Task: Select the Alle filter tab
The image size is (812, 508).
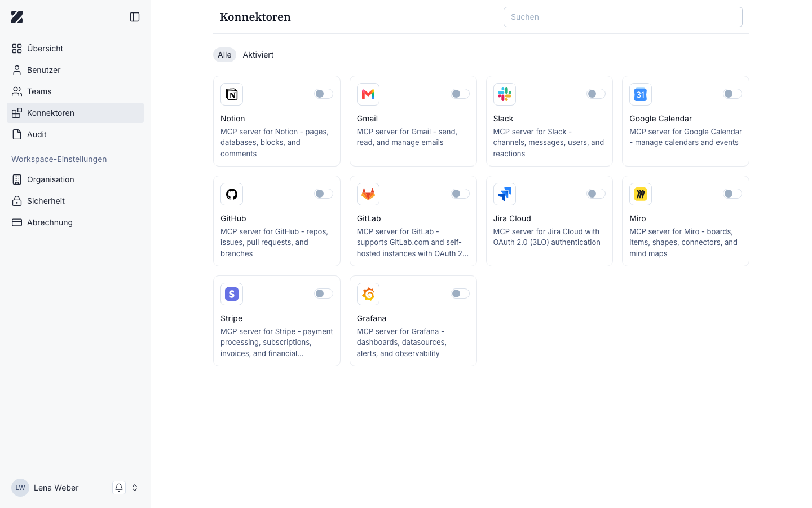Action: (x=224, y=55)
